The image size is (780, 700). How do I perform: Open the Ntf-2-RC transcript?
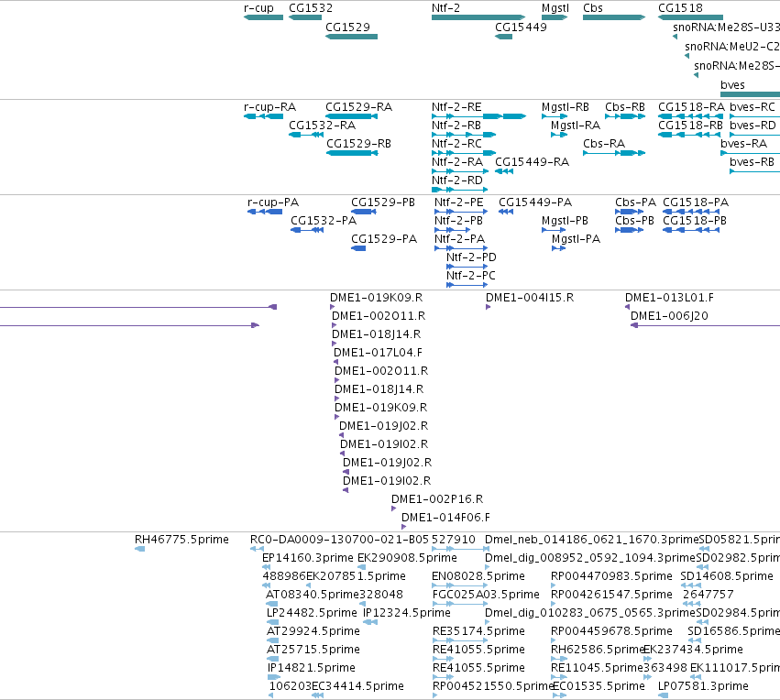tap(464, 153)
